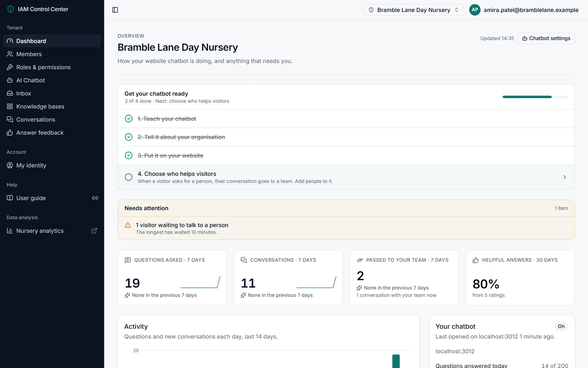Open Roles & permissions
Screen dimensions: 588x368
[52, 67]
